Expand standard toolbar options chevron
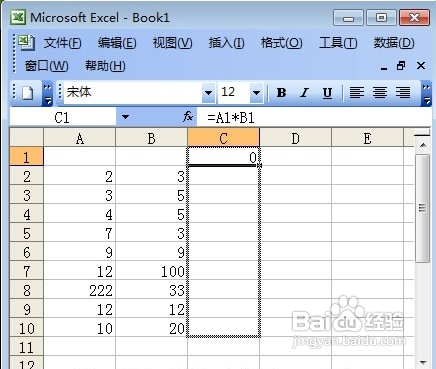The height and width of the screenshot is (369, 436). click(48, 94)
